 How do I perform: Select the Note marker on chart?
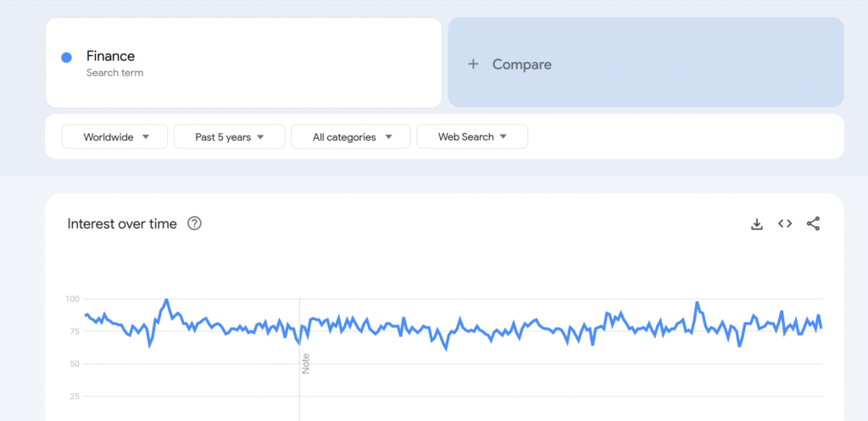click(x=306, y=363)
